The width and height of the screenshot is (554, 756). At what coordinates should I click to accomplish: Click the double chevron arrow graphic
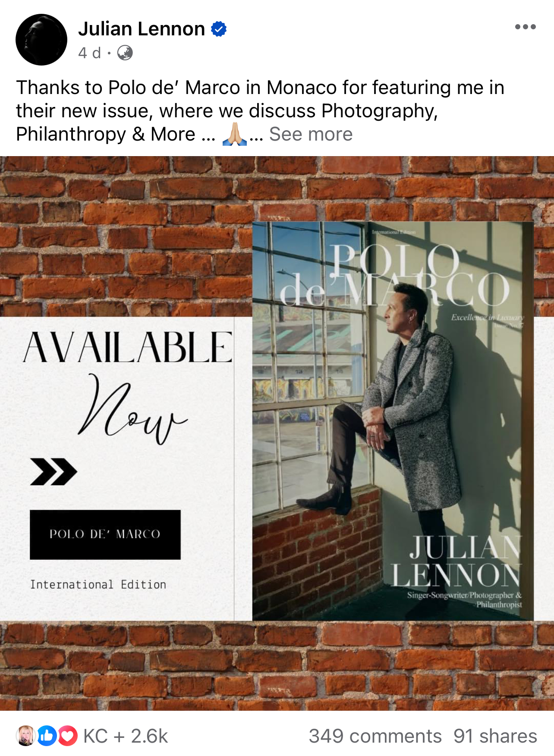pyautogui.click(x=54, y=472)
